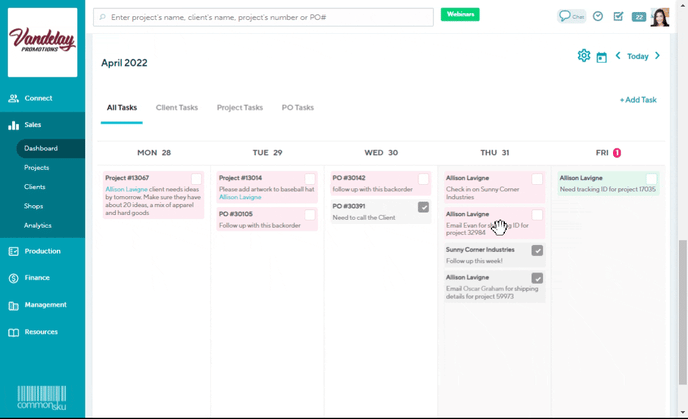The height and width of the screenshot is (419, 688).
Task: Click the Vandelay Promotions logo
Action: click(43, 42)
